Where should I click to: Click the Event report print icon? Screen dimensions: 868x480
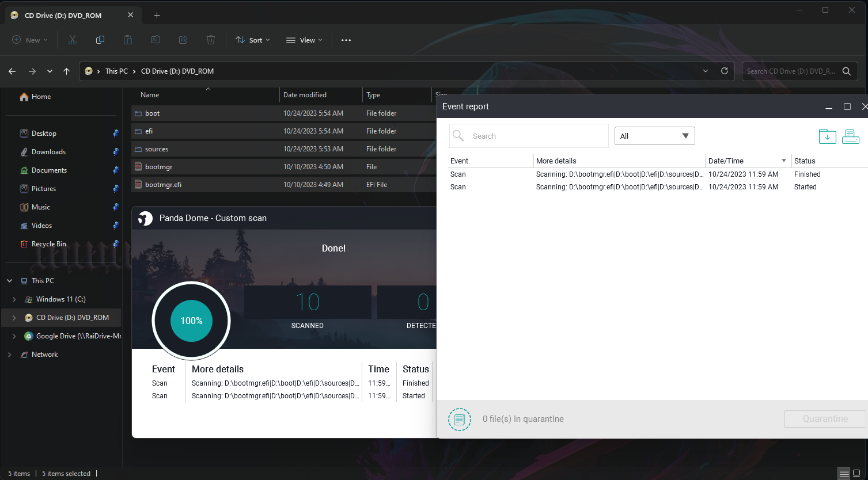point(851,136)
